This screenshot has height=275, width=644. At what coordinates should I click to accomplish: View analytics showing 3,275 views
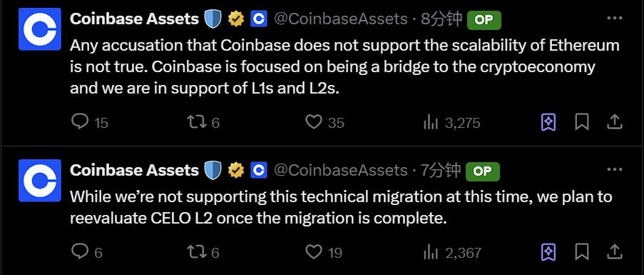point(431,122)
